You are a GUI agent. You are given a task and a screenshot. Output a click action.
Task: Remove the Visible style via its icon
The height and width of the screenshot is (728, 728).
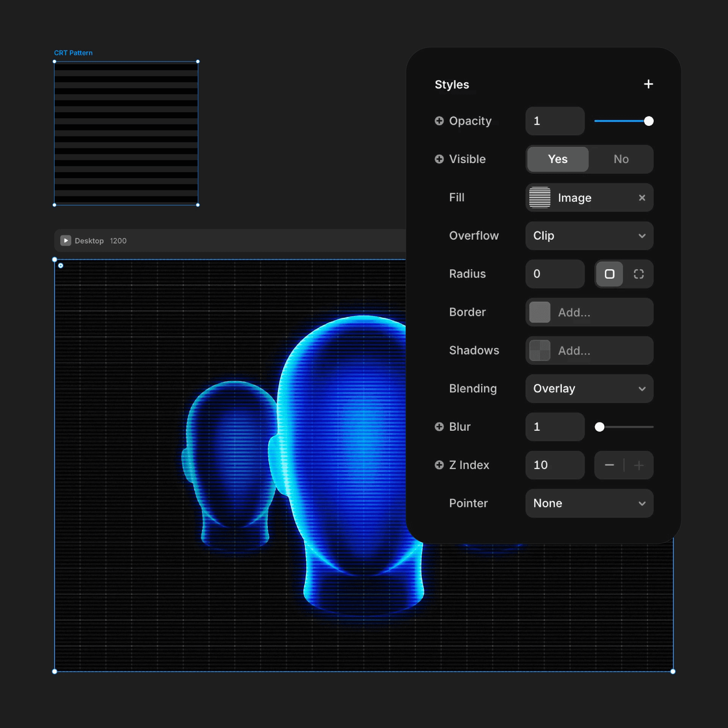pos(439,159)
